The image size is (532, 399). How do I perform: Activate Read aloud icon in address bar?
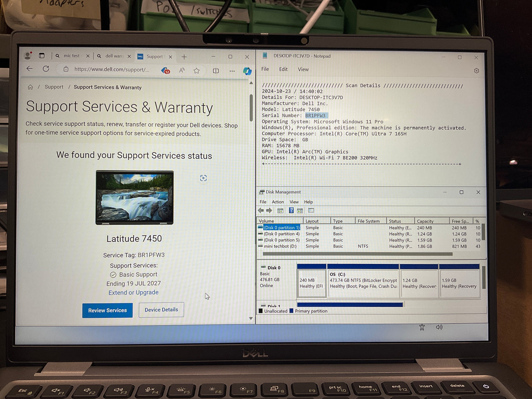[182, 70]
